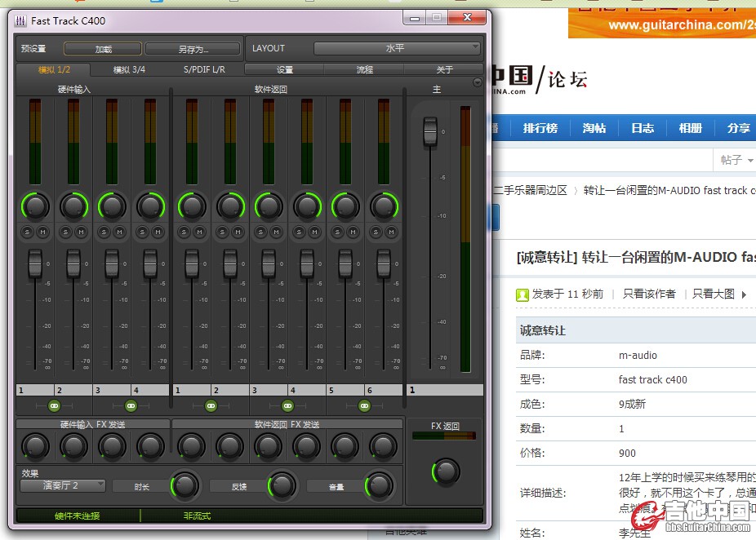Solo software return channel 5
The width and height of the screenshot is (756, 540).
point(337,232)
